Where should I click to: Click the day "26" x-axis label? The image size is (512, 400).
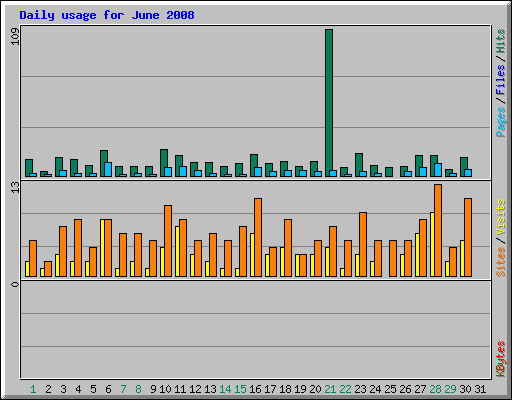click(405, 389)
